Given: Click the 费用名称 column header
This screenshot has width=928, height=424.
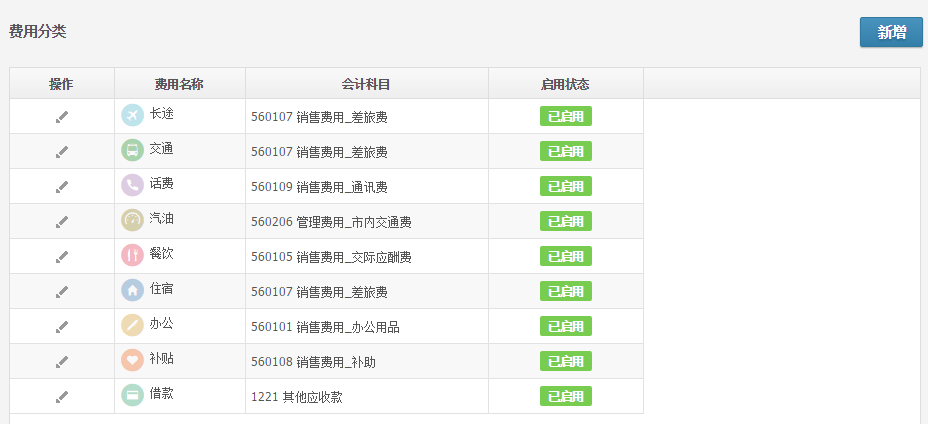Looking at the screenshot, I should click(179, 84).
